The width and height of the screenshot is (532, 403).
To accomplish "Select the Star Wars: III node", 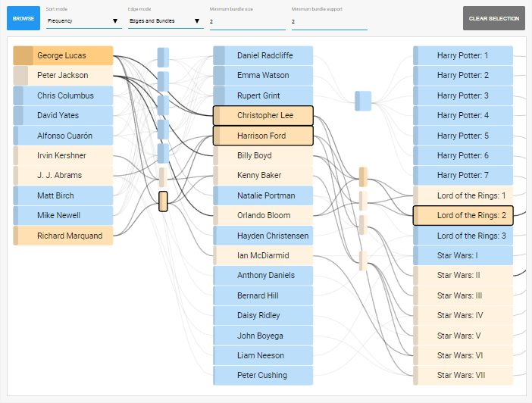I will coord(463,295).
